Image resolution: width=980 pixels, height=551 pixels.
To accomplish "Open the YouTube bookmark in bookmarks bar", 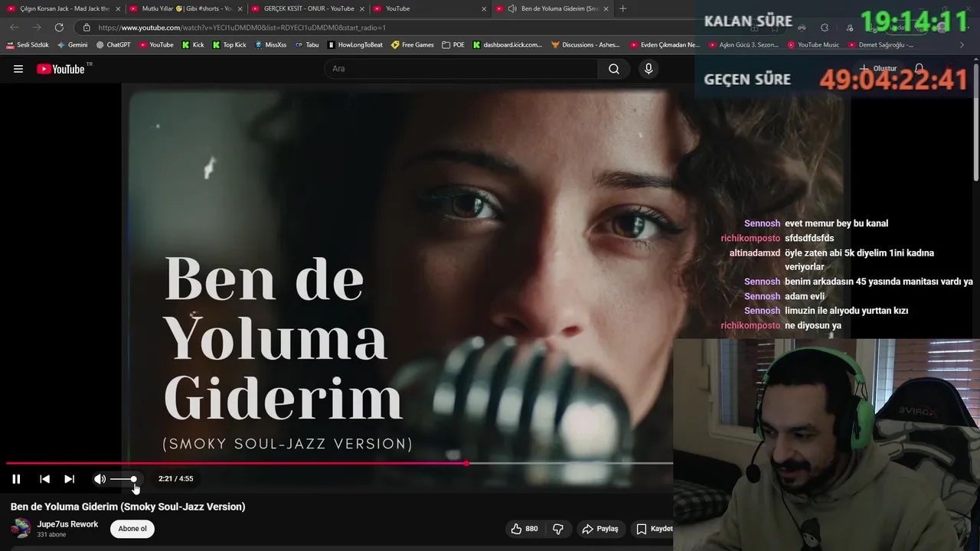I will point(156,45).
